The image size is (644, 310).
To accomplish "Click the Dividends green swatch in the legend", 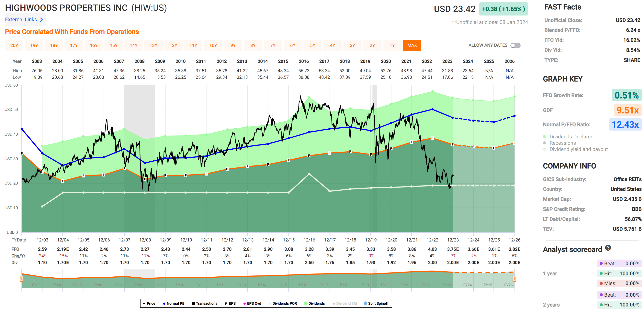I will [x=306, y=303].
